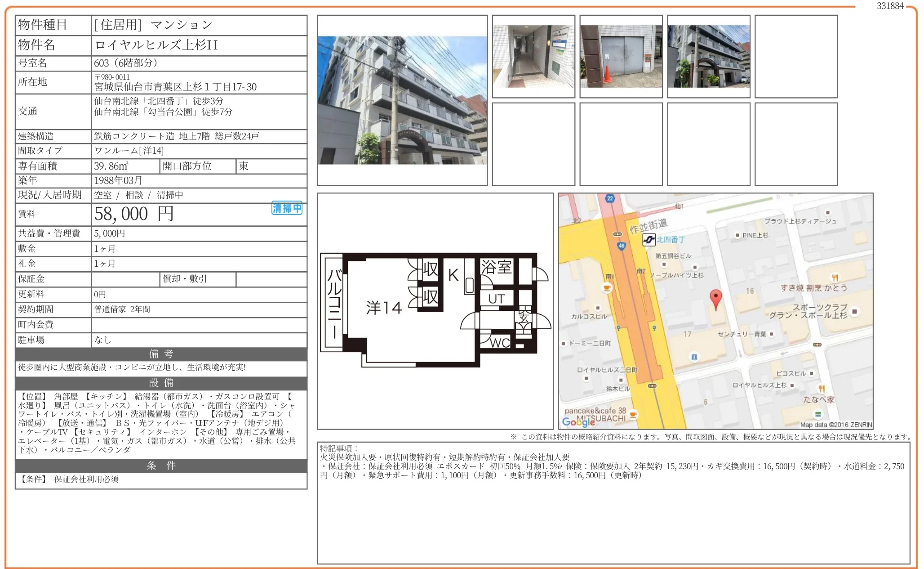
Task: Click the スポーツクラブ グラン・スポール上杉 label
Action: [x=808, y=311]
